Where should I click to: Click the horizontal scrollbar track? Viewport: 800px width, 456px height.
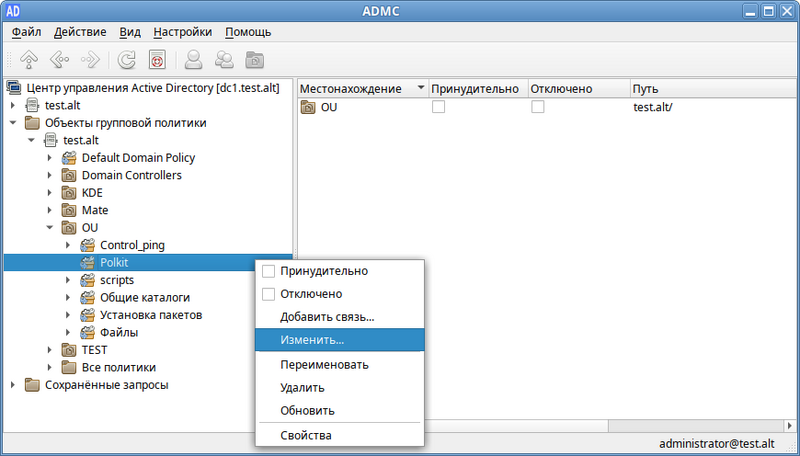[x=696, y=425]
